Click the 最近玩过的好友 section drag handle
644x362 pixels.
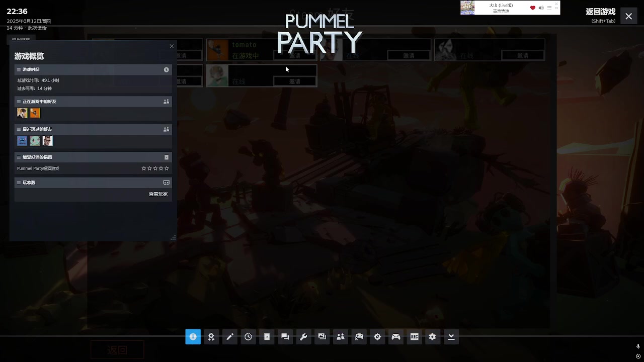pyautogui.click(x=19, y=129)
